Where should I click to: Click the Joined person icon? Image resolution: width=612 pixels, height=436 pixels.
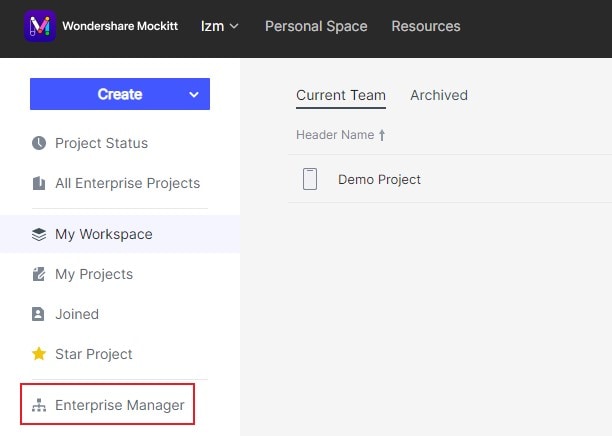point(39,314)
